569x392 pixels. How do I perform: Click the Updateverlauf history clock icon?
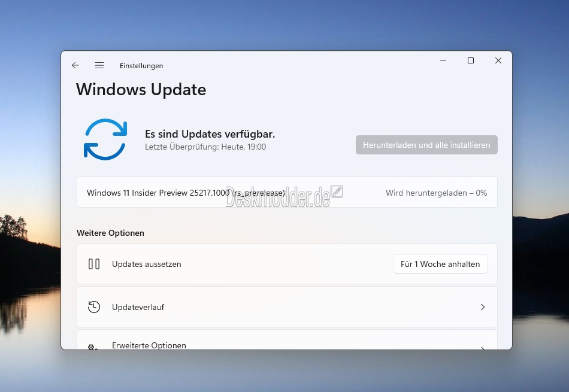point(94,307)
